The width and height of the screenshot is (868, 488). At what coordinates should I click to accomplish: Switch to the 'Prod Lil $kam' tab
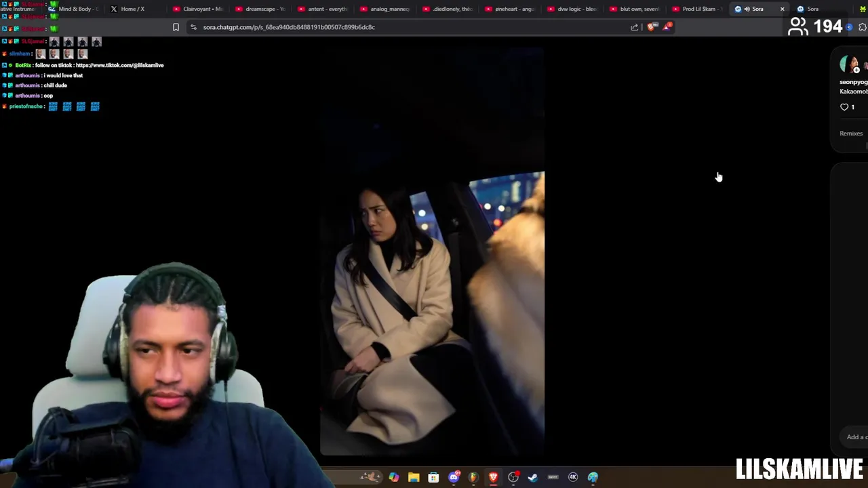[697, 9]
